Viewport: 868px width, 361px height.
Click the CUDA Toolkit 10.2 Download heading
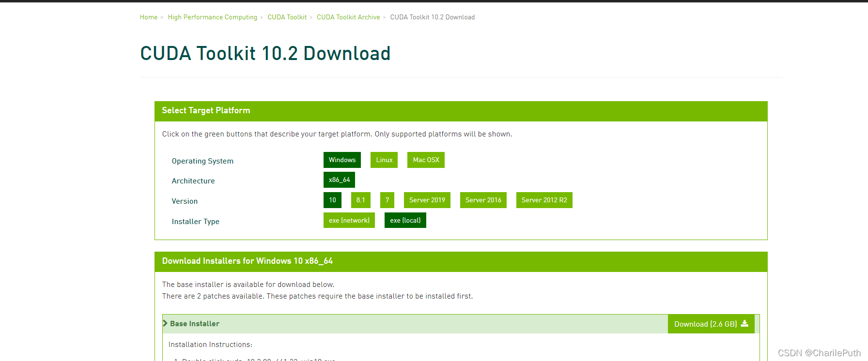[x=265, y=53]
